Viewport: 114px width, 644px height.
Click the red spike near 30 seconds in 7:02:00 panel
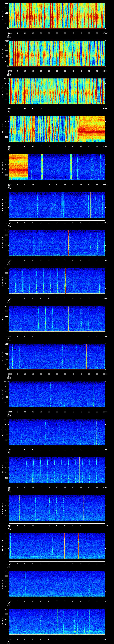coord(58,621)
